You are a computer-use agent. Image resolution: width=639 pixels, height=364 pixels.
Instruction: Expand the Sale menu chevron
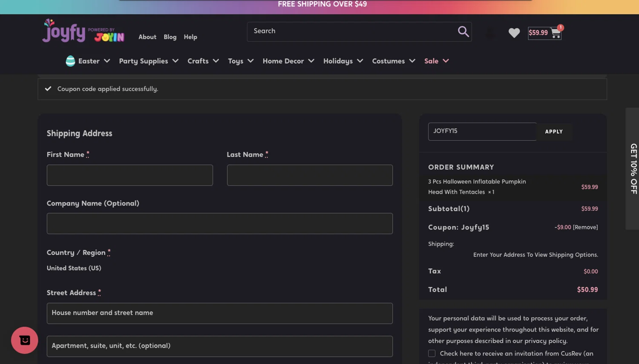tap(446, 61)
